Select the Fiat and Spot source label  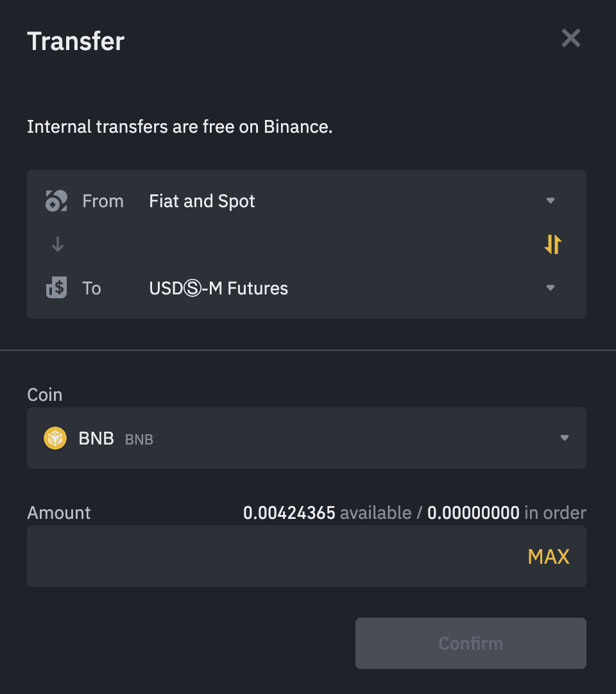[201, 201]
